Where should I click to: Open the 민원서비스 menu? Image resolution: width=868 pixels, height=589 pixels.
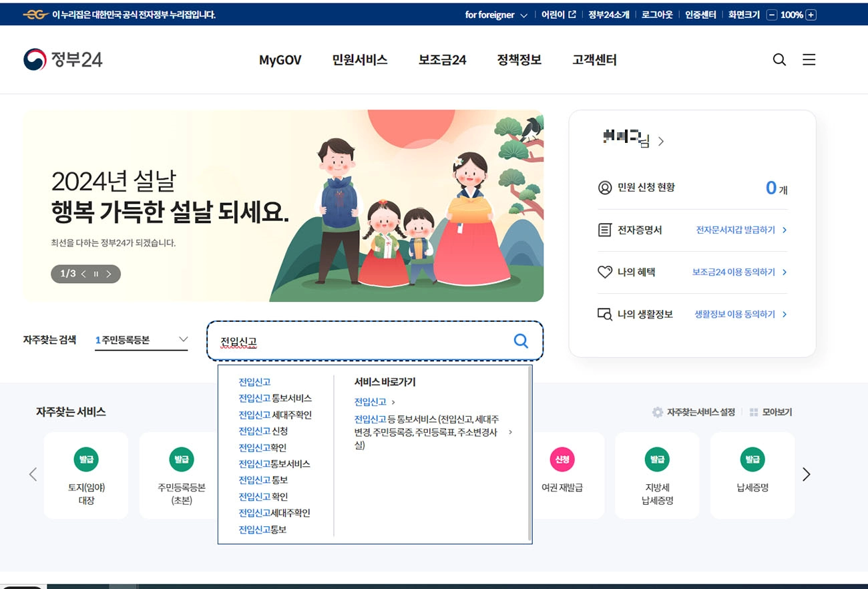[360, 60]
